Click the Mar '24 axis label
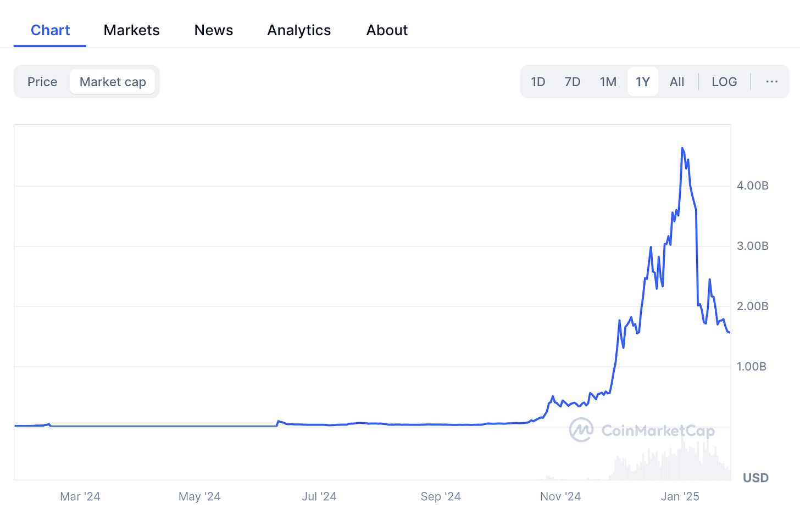The width and height of the screenshot is (800, 532). pyautogui.click(x=80, y=497)
